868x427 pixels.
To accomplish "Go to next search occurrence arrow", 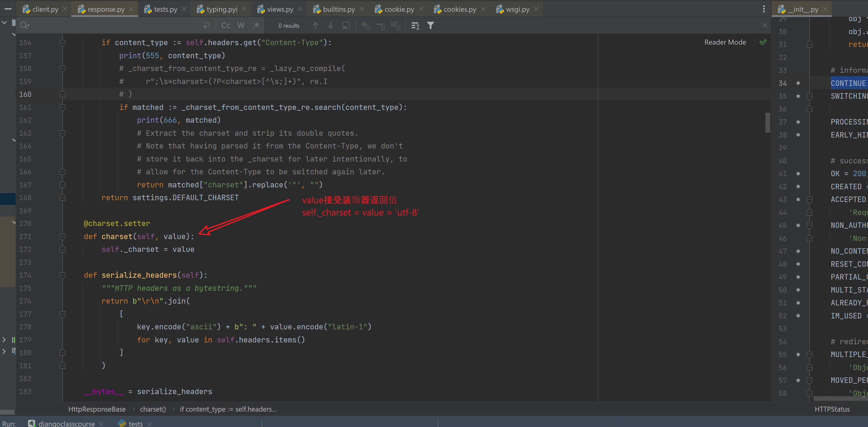I will point(330,26).
